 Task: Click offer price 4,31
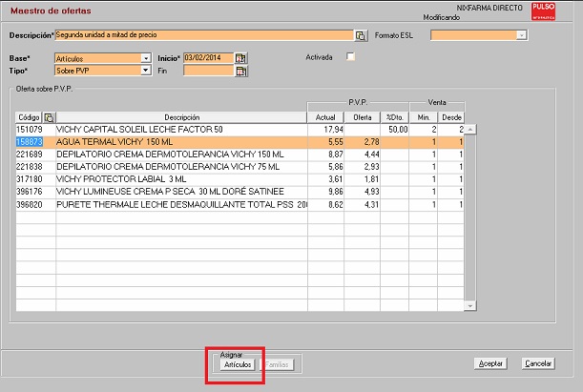[371, 205]
